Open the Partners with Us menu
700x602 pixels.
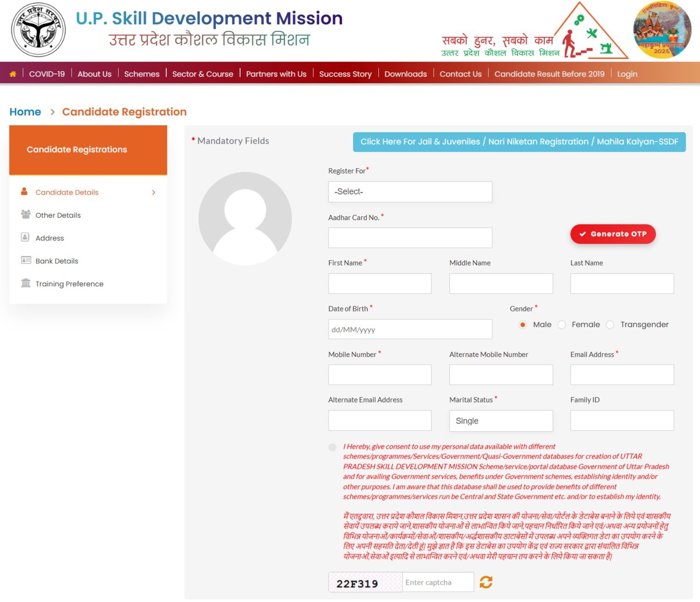coord(276,74)
